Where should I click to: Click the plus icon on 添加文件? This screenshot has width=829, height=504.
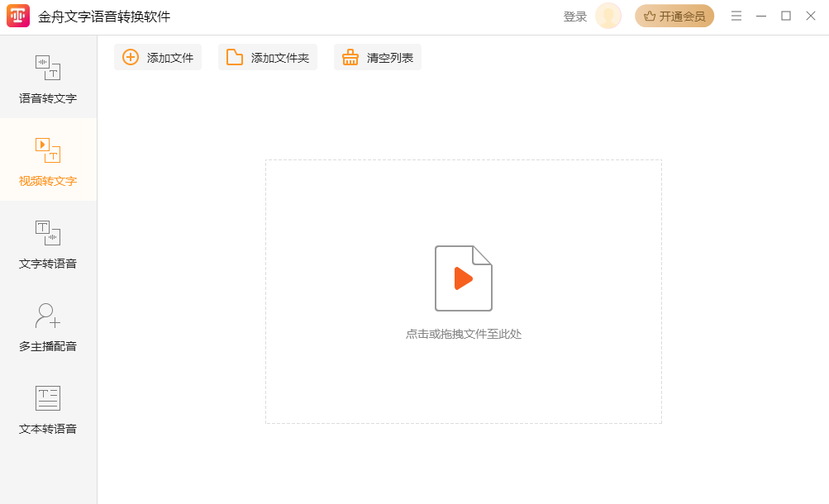coord(131,57)
